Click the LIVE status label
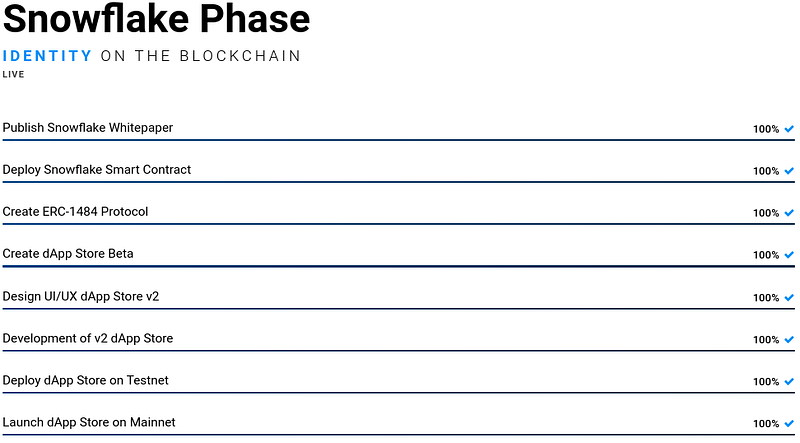This screenshot has height=443, width=800. click(x=14, y=75)
